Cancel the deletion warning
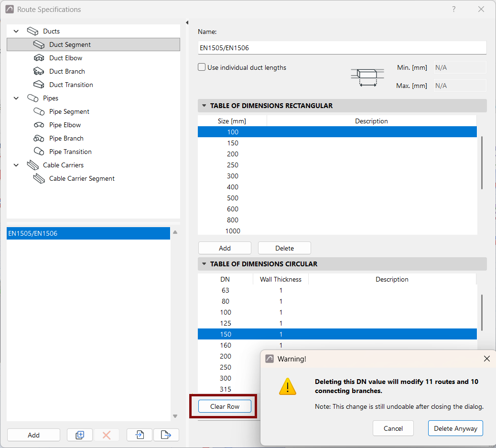This screenshot has width=496, height=448. pos(393,428)
